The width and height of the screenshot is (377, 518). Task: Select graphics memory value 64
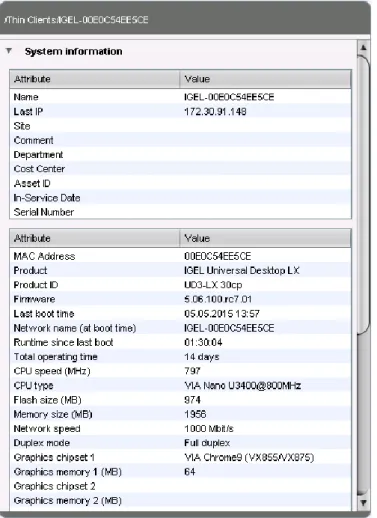190,471
